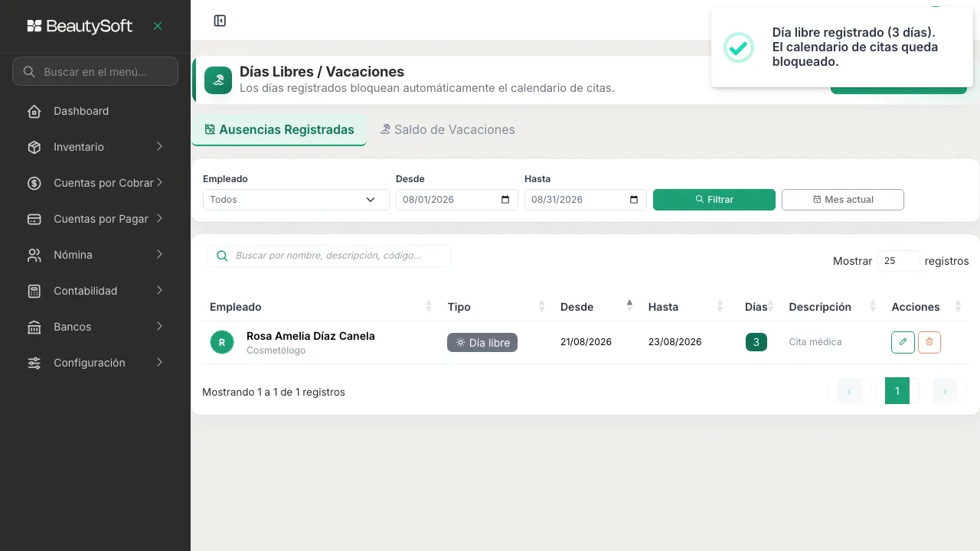Image resolution: width=980 pixels, height=551 pixels.
Task: Click the Contabilidad calculator icon
Action: click(x=34, y=291)
